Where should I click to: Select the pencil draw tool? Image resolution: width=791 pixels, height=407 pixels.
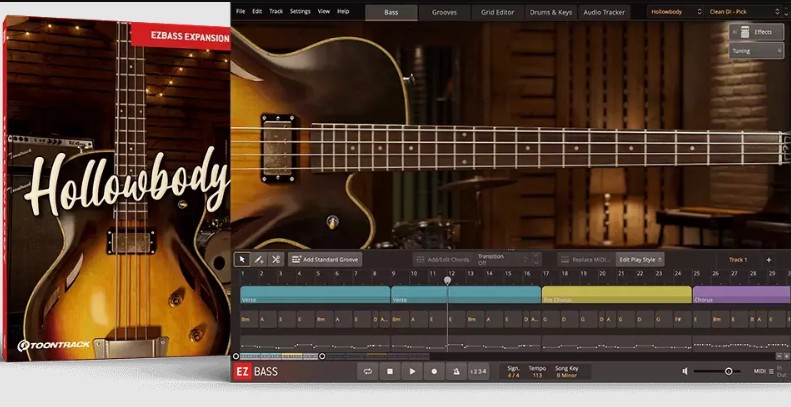[x=259, y=259]
